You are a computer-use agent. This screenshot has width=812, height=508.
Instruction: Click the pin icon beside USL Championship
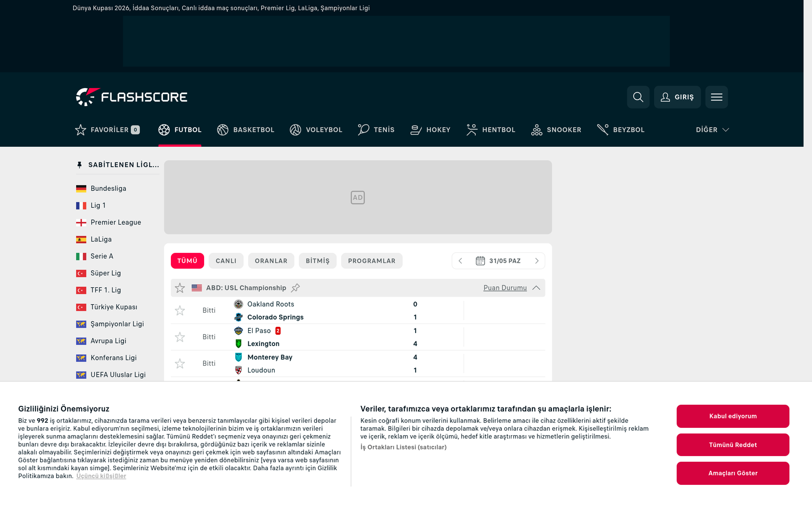(x=295, y=288)
